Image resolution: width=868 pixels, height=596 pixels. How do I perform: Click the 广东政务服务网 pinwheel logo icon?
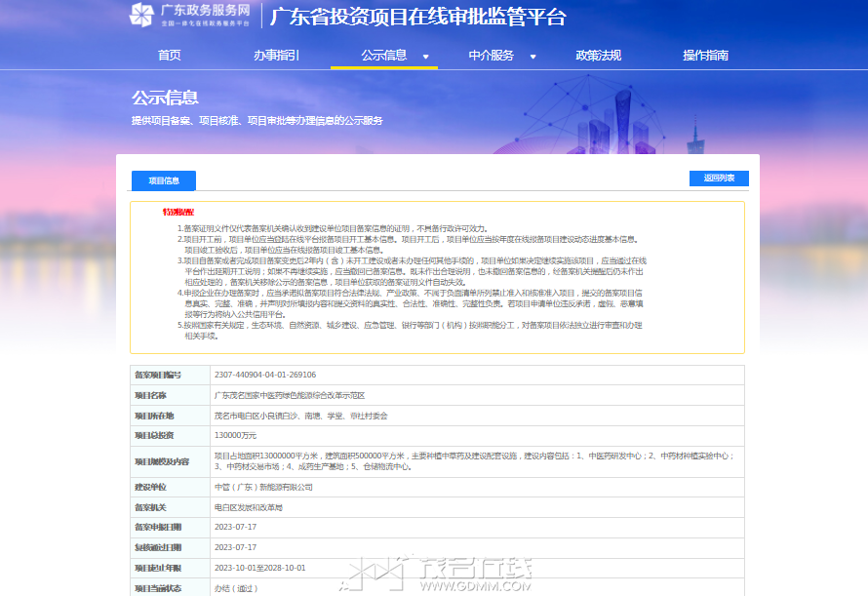pos(141,15)
